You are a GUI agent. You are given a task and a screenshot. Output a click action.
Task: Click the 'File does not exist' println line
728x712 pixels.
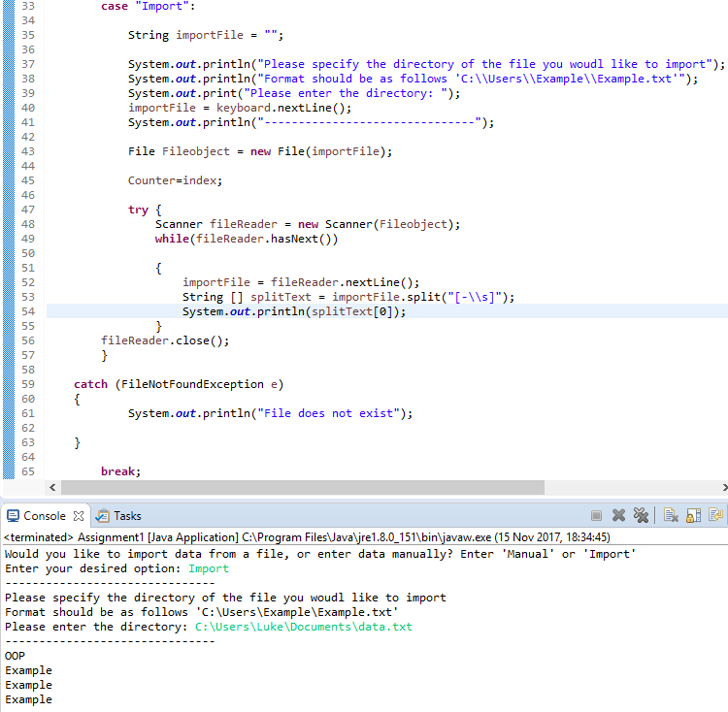tap(270, 413)
